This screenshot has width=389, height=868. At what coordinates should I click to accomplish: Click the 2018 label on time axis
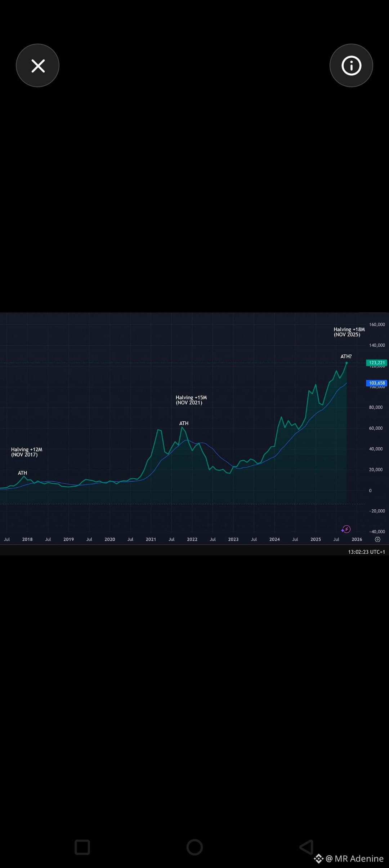27,539
